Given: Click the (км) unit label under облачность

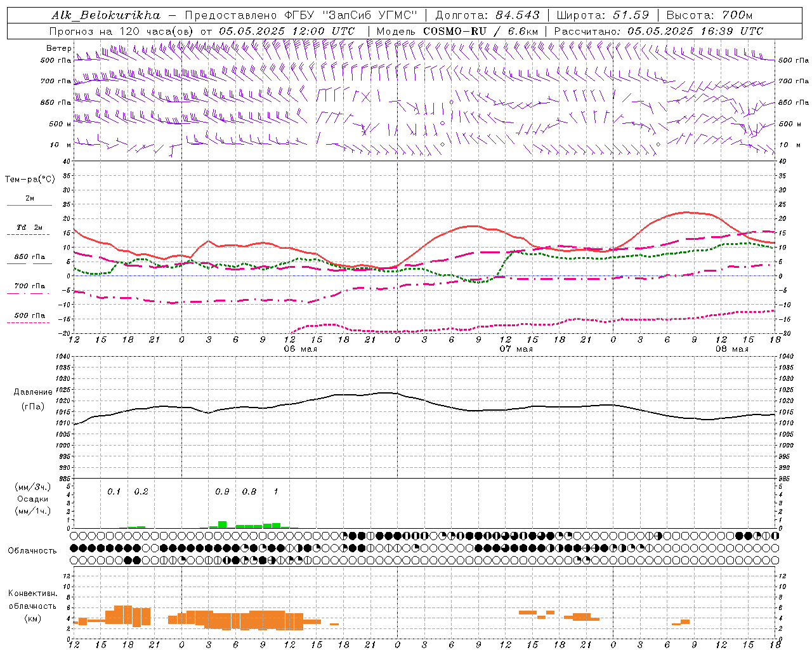Looking at the screenshot, I should click(x=32, y=618).
